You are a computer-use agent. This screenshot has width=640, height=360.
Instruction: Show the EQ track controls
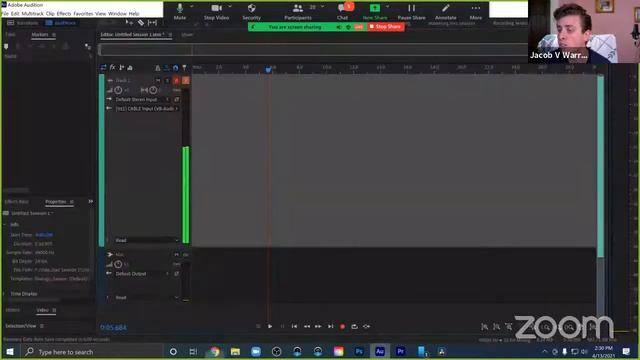coord(130,67)
